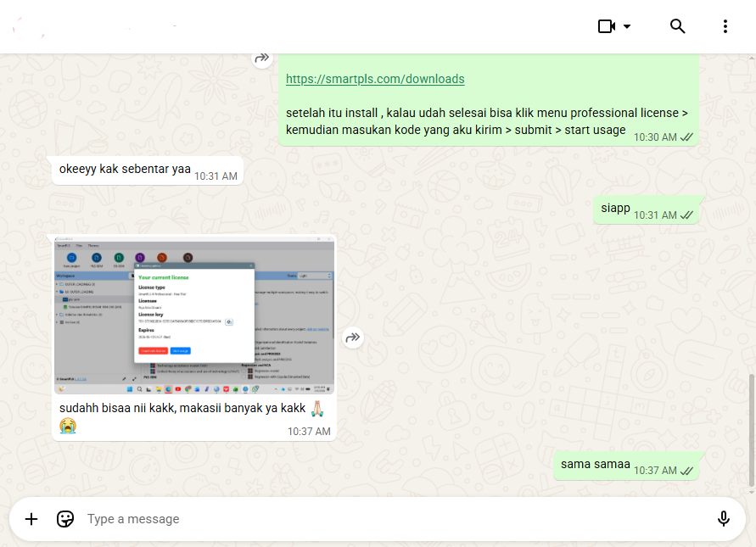This screenshot has height=547, width=756.
Task: Record a voice message with microphone
Action: tap(723, 519)
